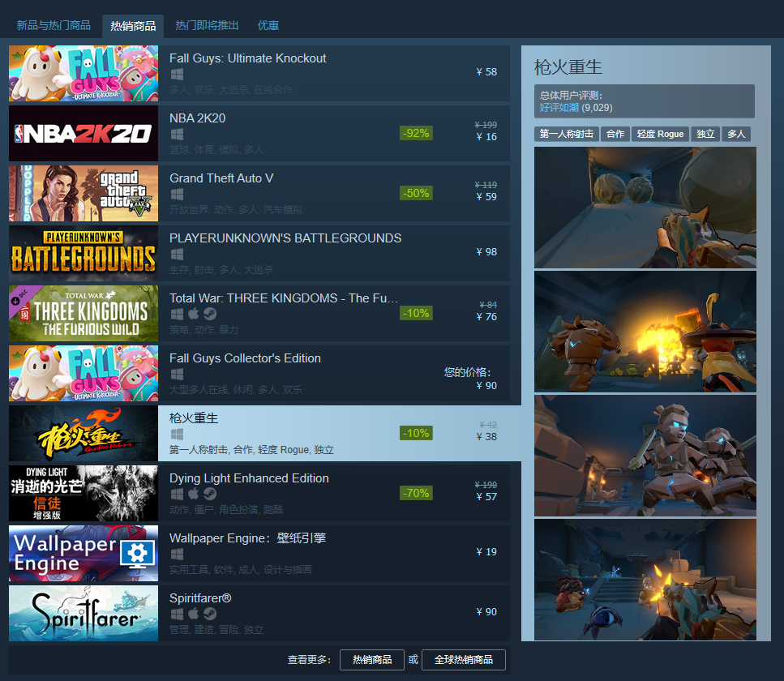Open Grand Theft Auto V title
Screen dimensions: 784x681
coord(221,178)
